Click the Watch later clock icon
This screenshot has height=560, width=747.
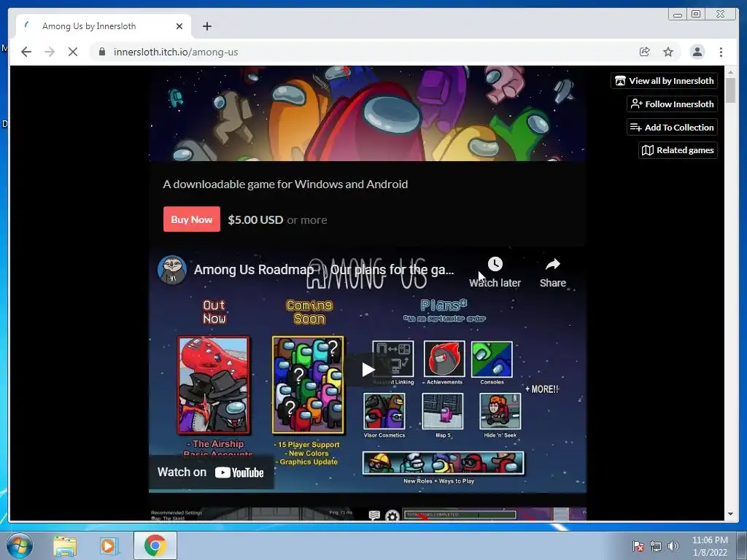point(495,264)
